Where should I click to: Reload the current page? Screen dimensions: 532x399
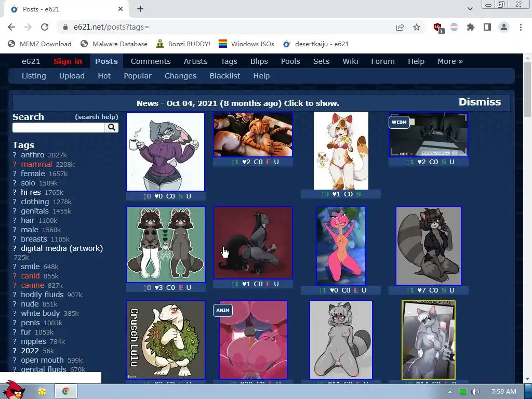coord(45,27)
